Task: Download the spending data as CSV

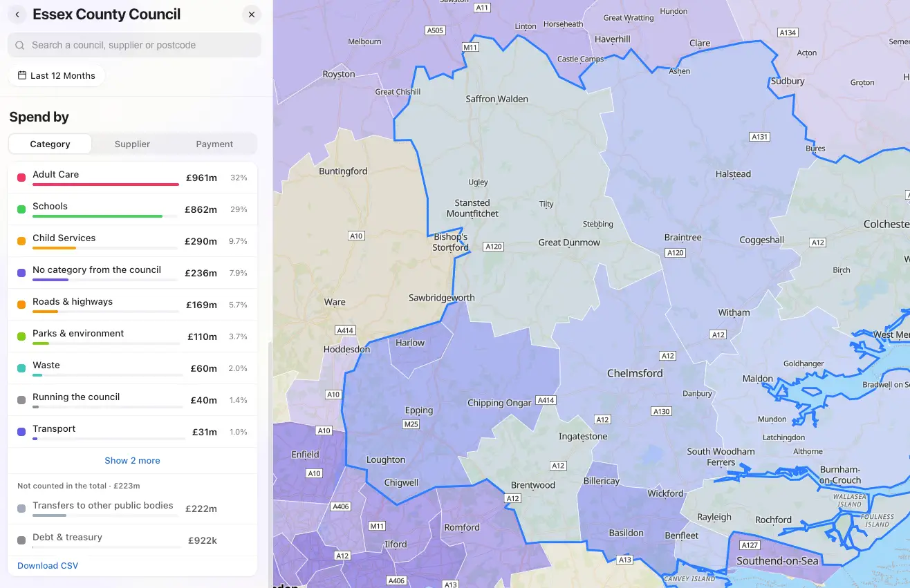Action: coord(48,565)
